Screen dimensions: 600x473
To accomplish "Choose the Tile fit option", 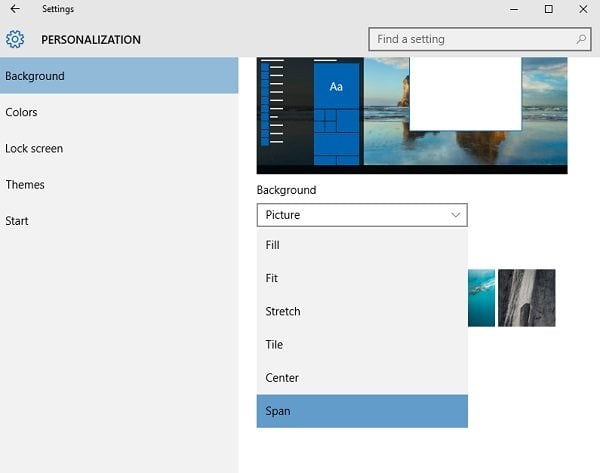I will tap(362, 345).
